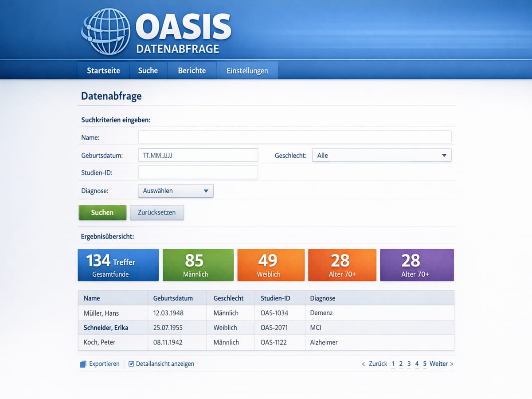Screen dimensions: 532x399
Task: Click Männlich in the Müller, Hans row
Action: (x=226, y=313)
